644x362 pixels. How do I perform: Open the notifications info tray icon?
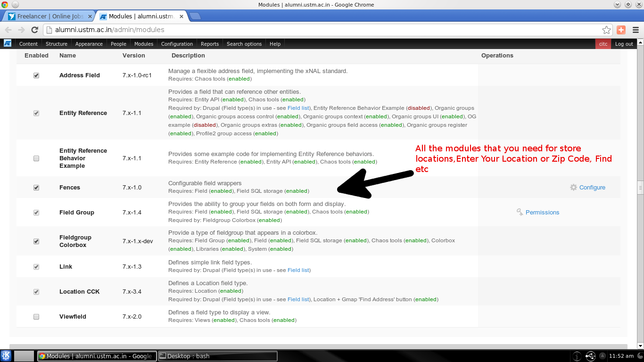point(577,356)
